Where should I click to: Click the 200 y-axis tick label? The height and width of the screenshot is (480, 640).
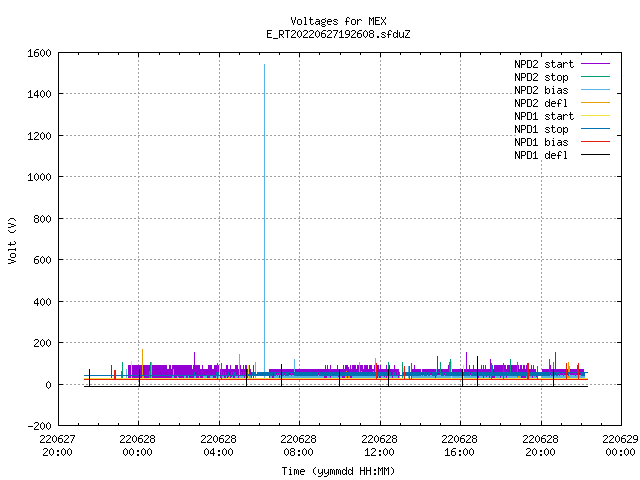click(x=42, y=343)
